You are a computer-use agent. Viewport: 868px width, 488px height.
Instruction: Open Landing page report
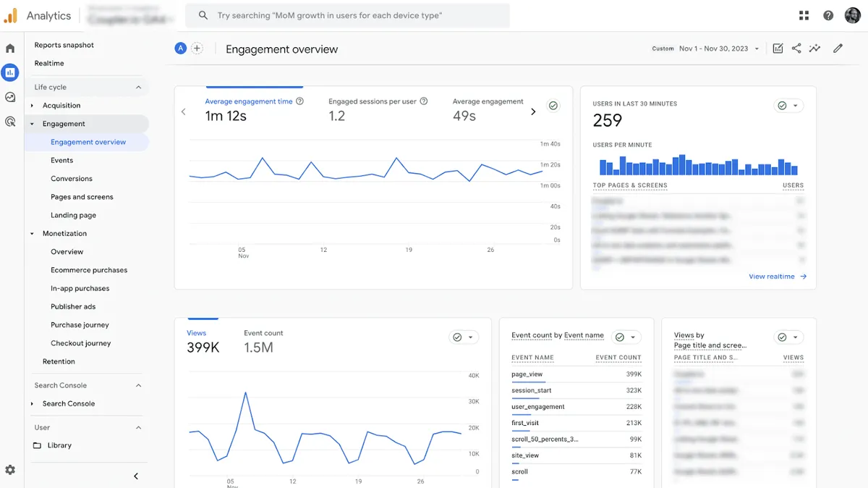[73, 216]
